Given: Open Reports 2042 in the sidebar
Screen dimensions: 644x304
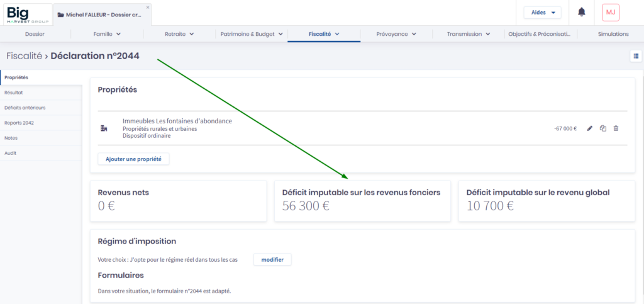Looking at the screenshot, I should pos(19,123).
